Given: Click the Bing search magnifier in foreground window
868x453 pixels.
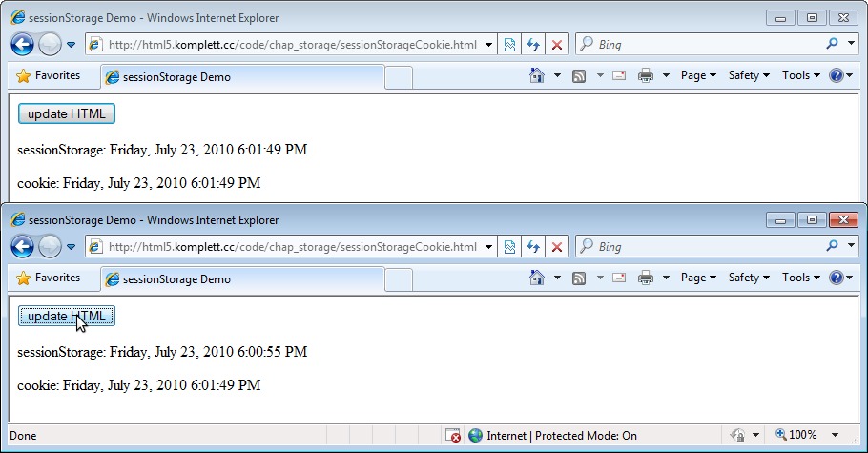Looking at the screenshot, I should tap(832, 247).
